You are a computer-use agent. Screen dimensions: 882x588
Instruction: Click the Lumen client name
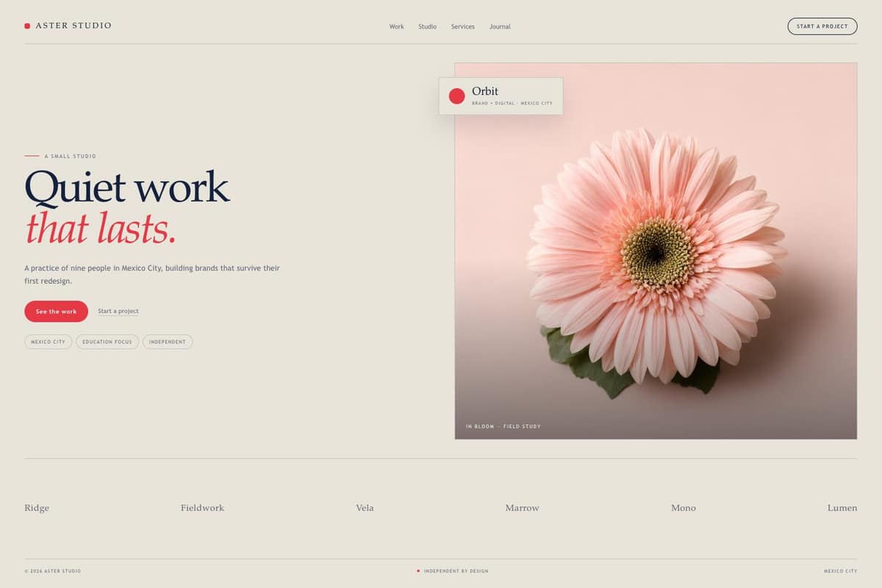coord(842,508)
